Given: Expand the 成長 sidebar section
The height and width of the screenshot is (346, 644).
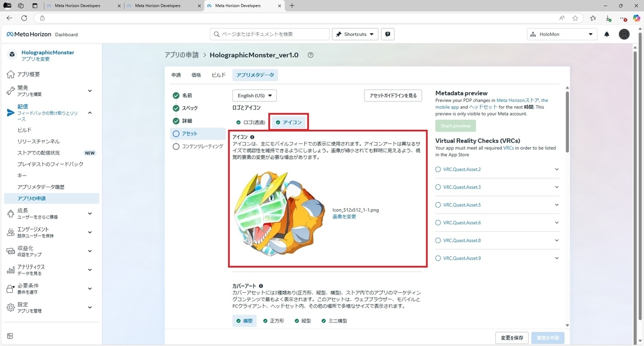Looking at the screenshot, I should click(x=90, y=214).
